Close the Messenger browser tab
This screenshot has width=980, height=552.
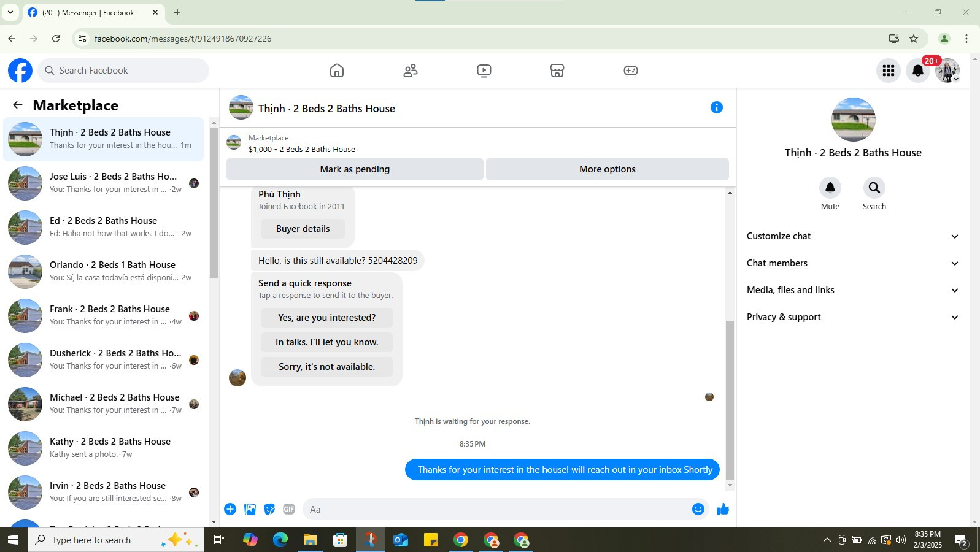coord(155,12)
